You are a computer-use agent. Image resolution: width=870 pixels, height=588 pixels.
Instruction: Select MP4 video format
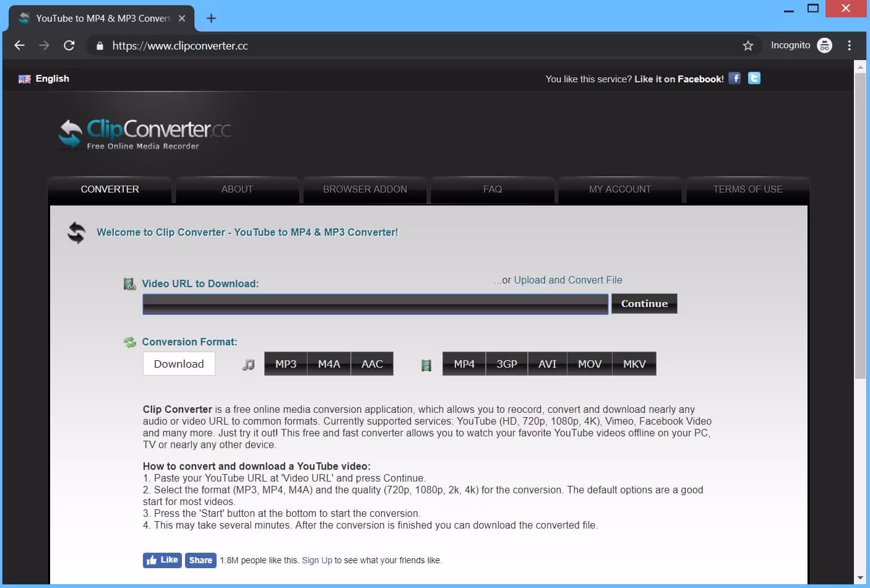(x=464, y=364)
